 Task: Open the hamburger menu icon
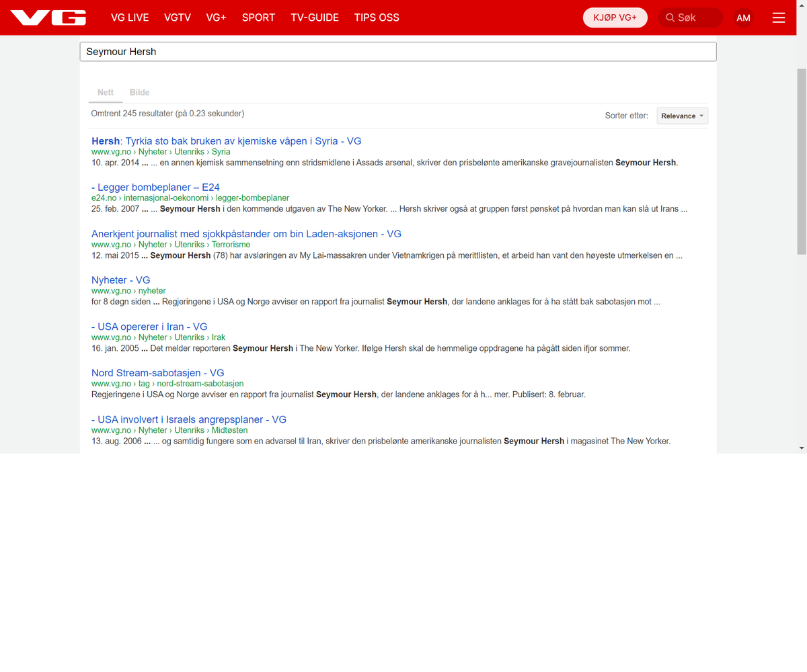click(779, 17)
